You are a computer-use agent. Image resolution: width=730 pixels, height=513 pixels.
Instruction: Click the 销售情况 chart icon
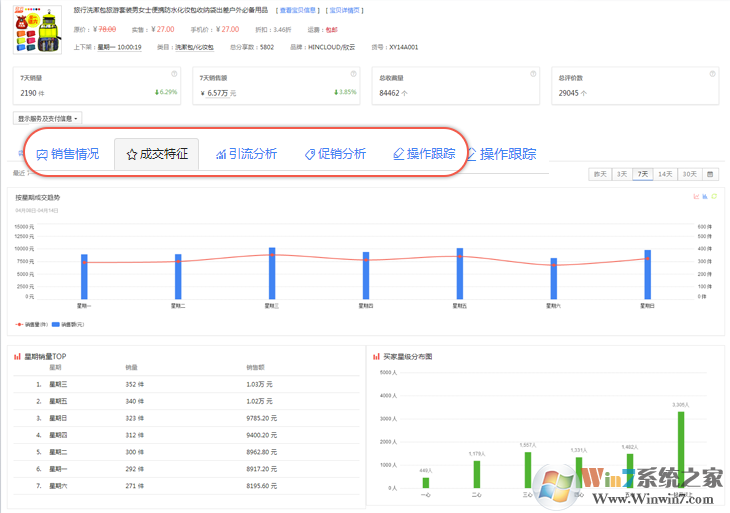coord(42,155)
